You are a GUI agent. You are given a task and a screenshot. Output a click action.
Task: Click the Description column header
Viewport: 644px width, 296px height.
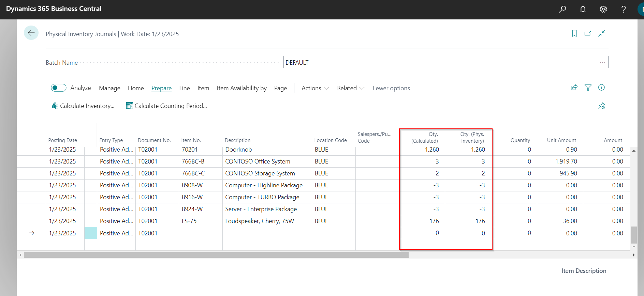[x=237, y=140]
